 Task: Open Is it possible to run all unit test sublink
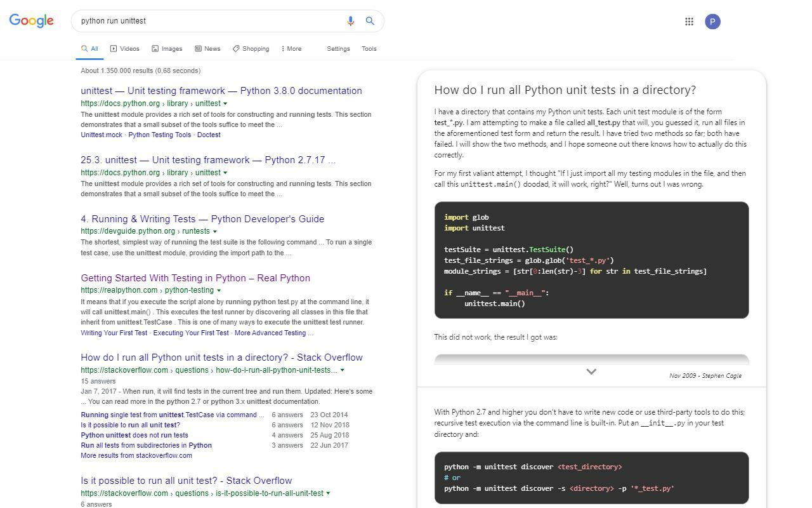click(x=131, y=425)
